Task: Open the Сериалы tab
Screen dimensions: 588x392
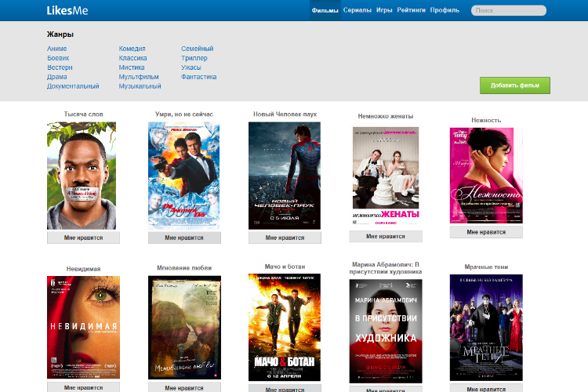Action: (357, 10)
